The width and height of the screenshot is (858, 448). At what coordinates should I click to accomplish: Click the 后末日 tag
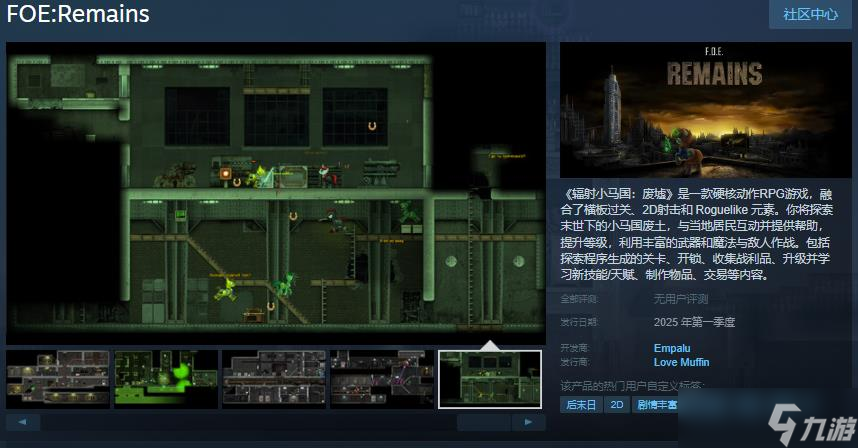tap(581, 405)
